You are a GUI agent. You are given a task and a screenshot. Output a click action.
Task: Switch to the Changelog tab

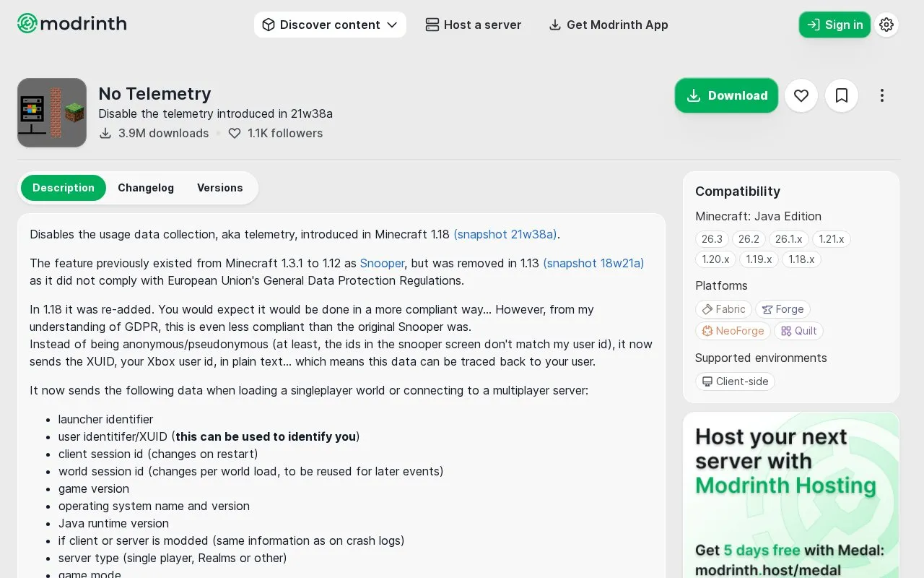pos(146,188)
